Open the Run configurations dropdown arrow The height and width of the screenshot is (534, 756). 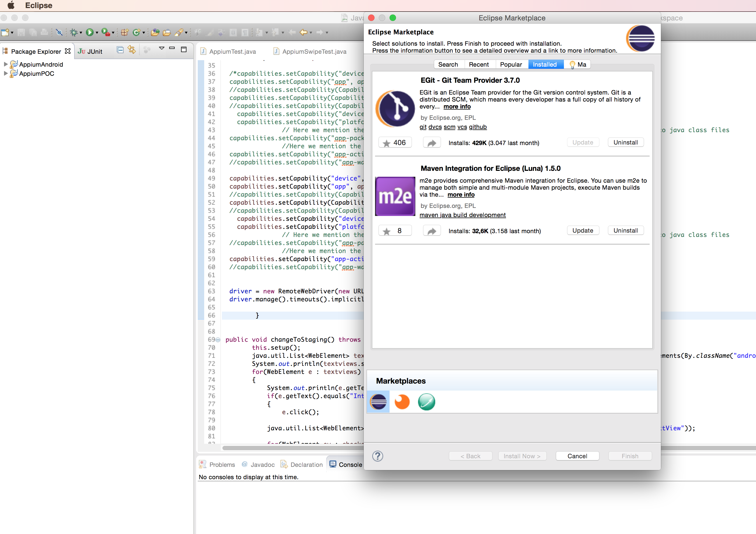click(97, 33)
